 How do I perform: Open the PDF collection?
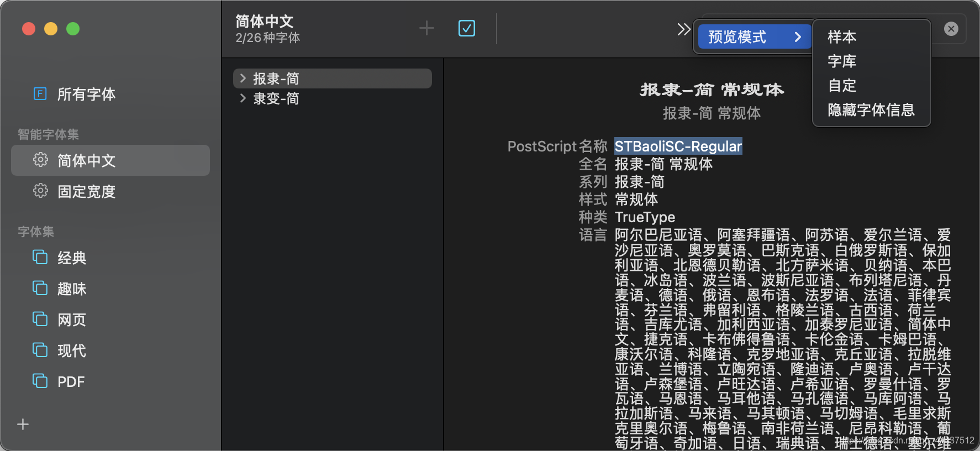[x=110, y=381]
